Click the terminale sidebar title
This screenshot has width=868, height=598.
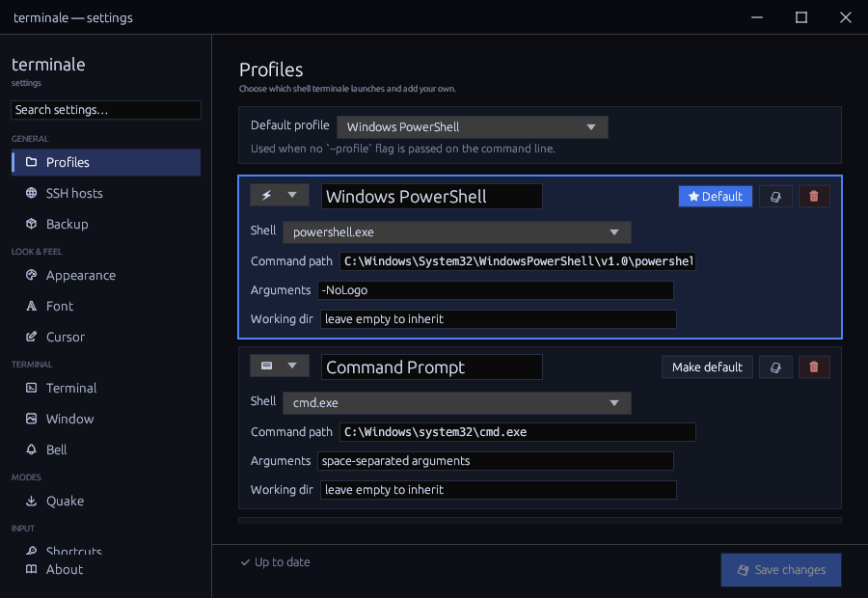(49, 65)
